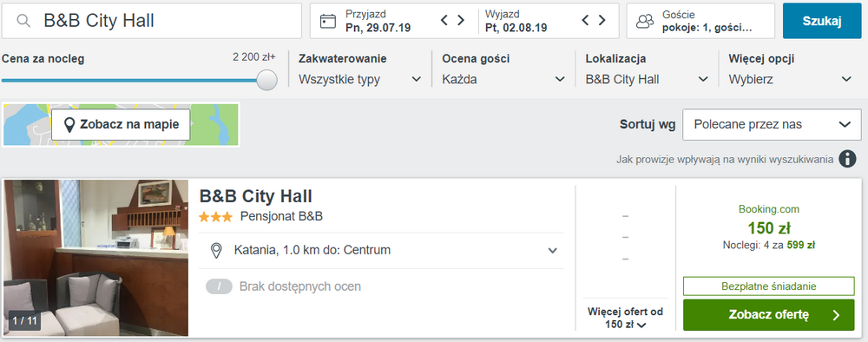Click Noclegi: 4 za 599 zł text
Screen dimensions: 868x342
[x=769, y=245]
